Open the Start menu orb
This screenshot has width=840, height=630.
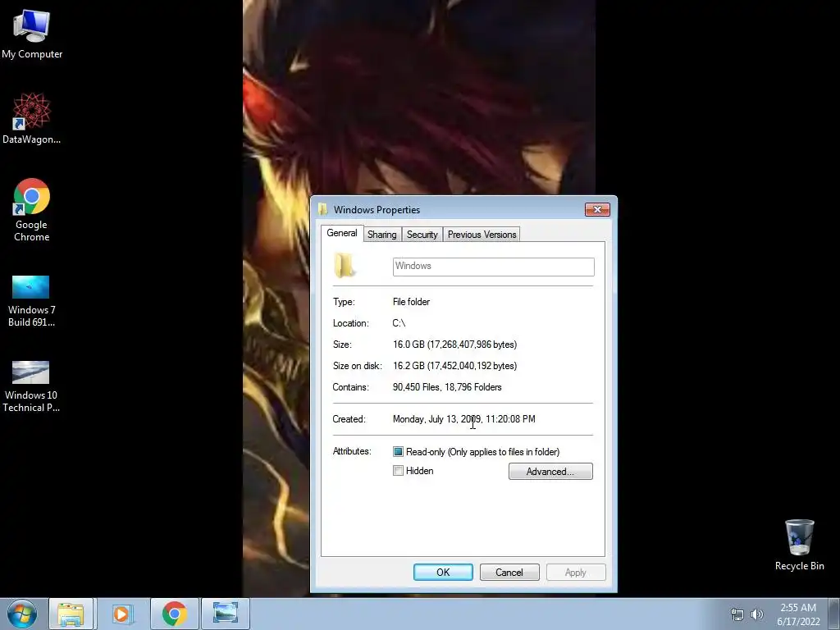coord(22,614)
